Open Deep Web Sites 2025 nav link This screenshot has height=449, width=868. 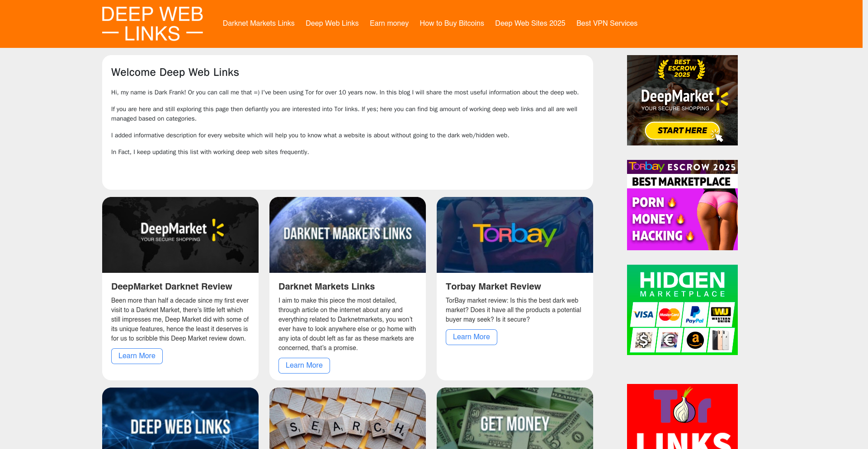530,23
